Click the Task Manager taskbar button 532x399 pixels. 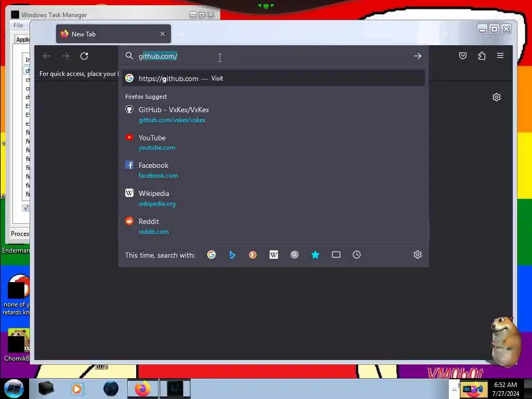point(175,389)
